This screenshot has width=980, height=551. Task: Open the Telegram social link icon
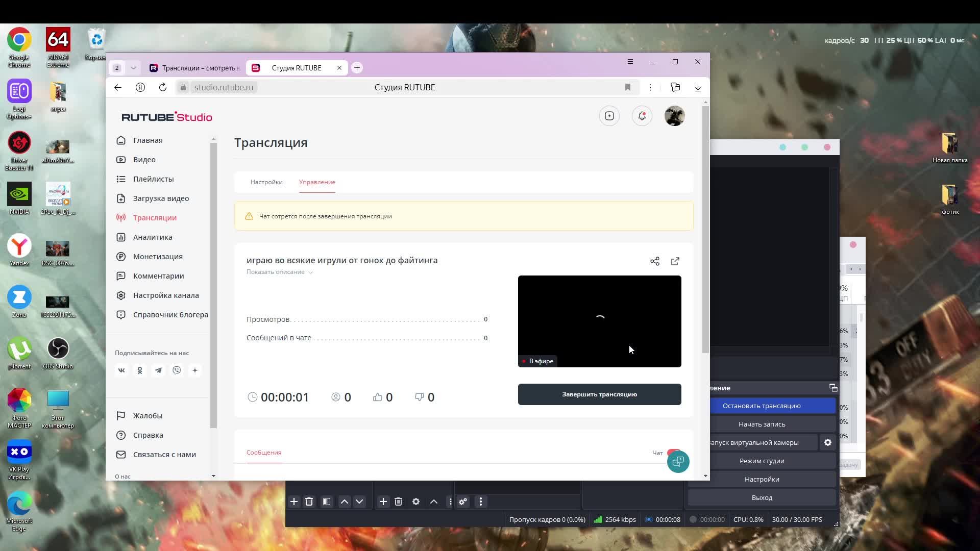pyautogui.click(x=158, y=370)
